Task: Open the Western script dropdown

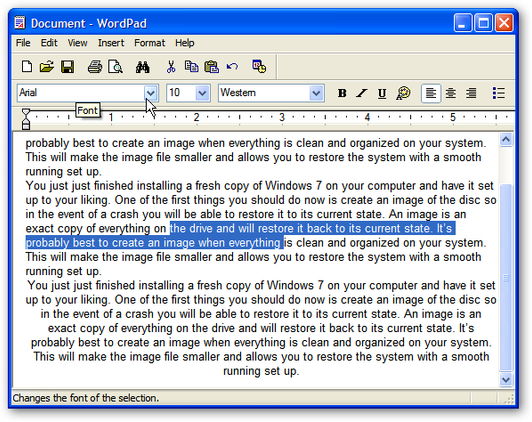Action: coord(316,93)
